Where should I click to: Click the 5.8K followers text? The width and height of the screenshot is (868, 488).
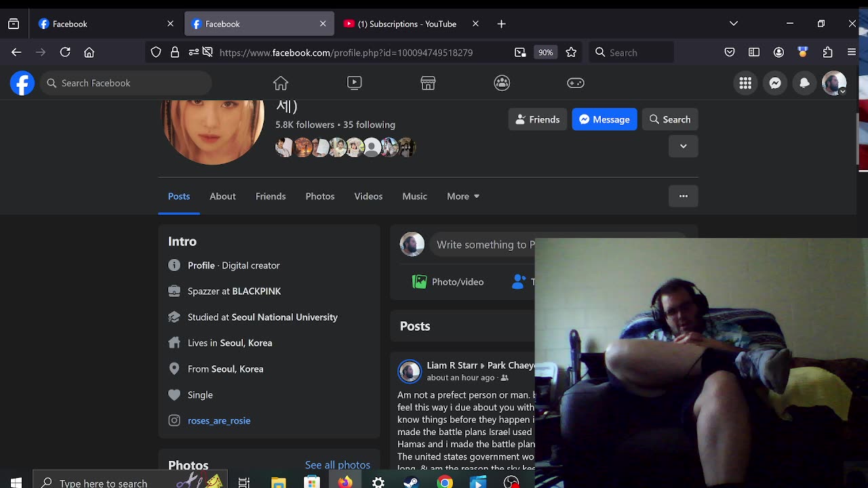tap(305, 125)
